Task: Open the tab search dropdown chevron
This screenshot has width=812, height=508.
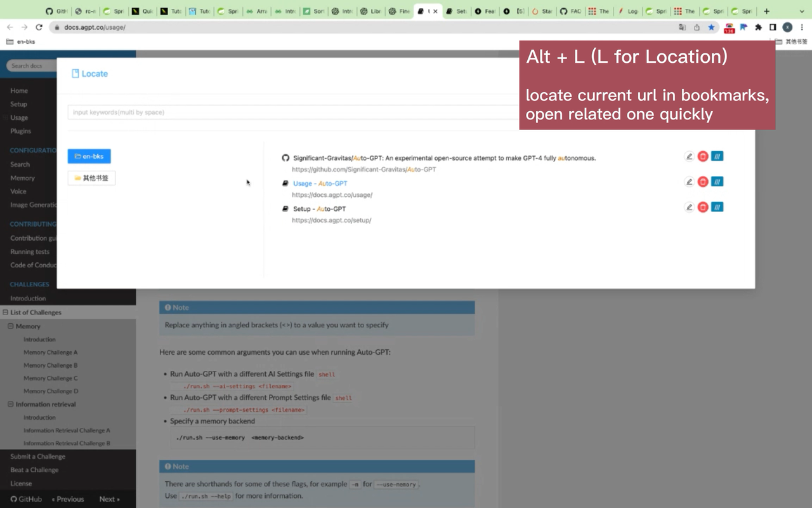Action: (802, 11)
